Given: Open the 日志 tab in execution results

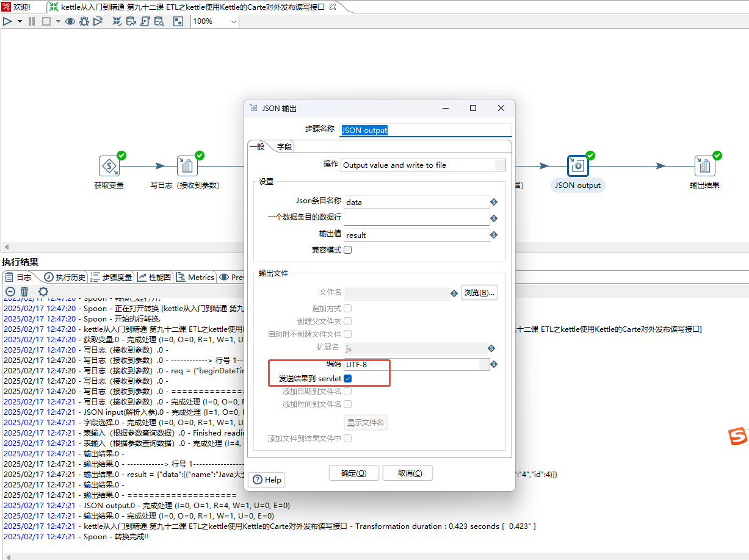Looking at the screenshot, I should pyautogui.click(x=18, y=277).
